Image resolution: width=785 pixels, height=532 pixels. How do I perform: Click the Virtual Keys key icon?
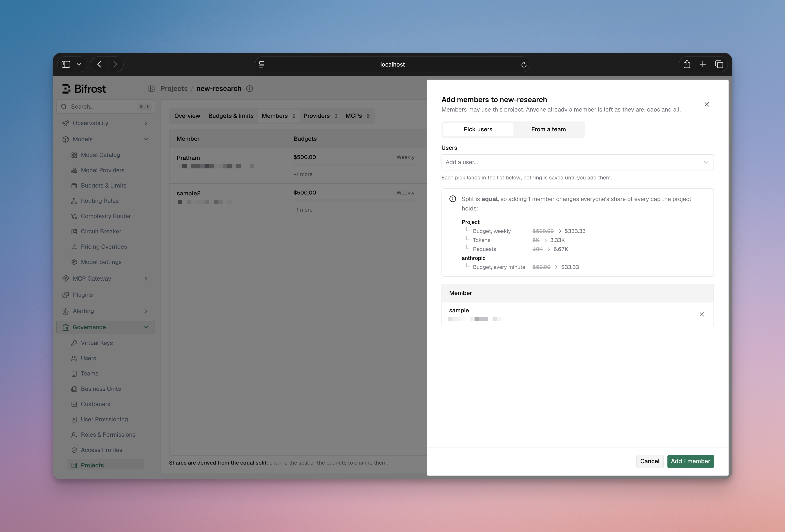click(x=74, y=343)
